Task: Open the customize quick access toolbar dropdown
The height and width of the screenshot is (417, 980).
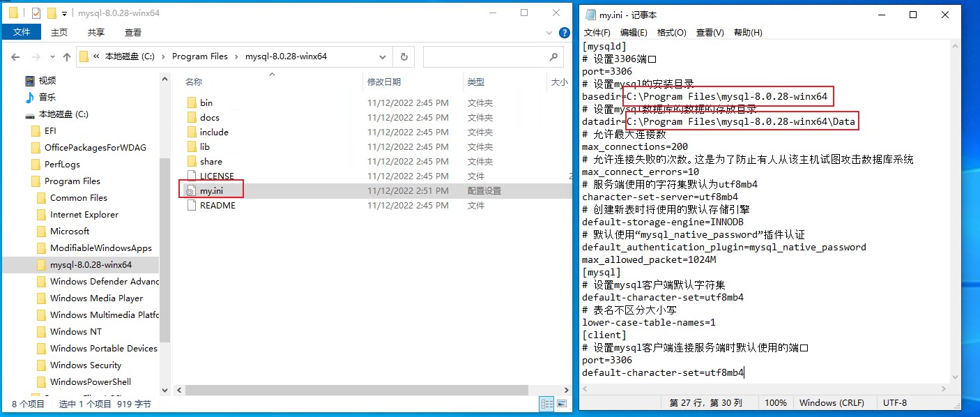Action: [x=65, y=13]
